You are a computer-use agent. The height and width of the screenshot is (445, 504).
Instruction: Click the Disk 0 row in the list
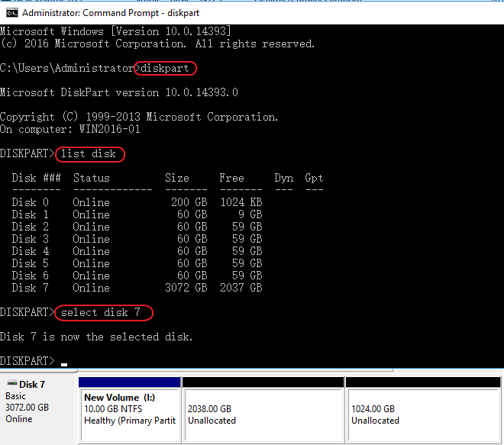click(137, 202)
